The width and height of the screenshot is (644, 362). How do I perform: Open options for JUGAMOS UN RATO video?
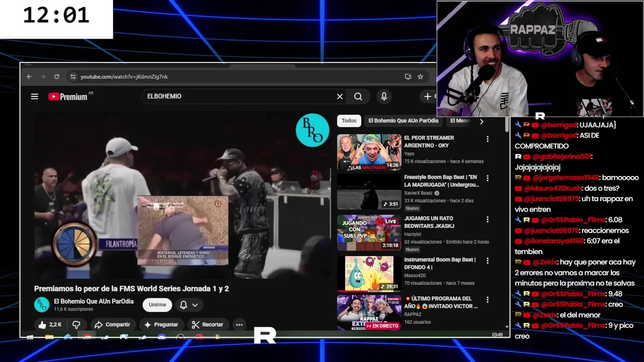click(487, 220)
